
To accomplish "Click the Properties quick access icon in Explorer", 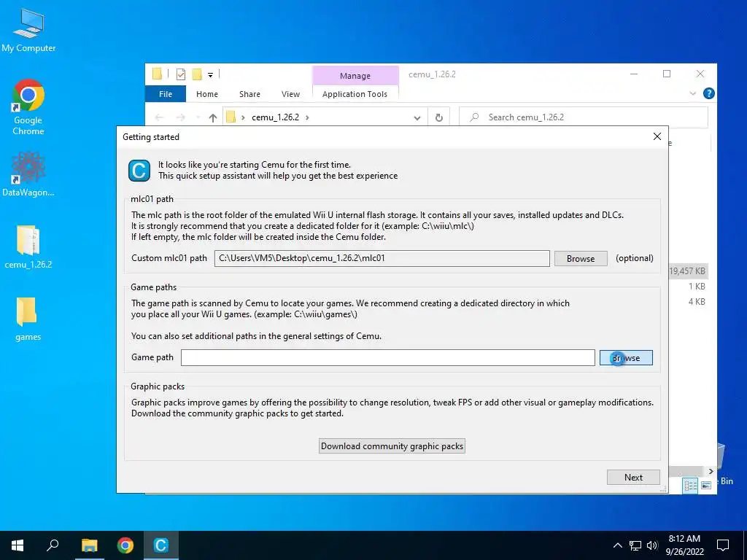I will (181, 74).
